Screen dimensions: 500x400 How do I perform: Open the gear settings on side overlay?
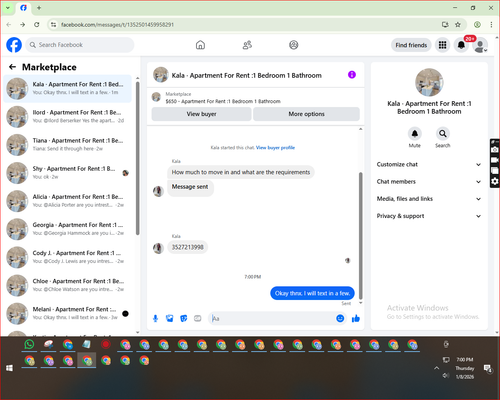(495, 181)
